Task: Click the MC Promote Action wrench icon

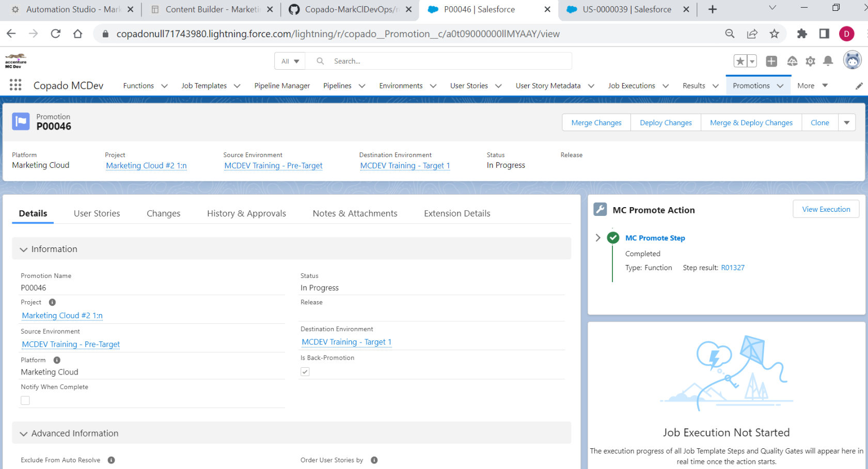Action: point(600,209)
